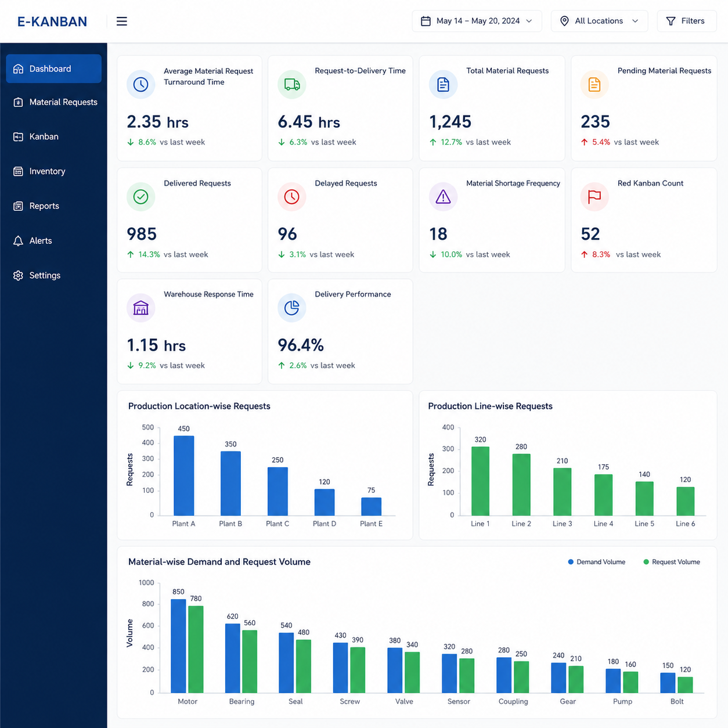
Task: Open the date range picker May 14 – May 20
Action: click(477, 21)
